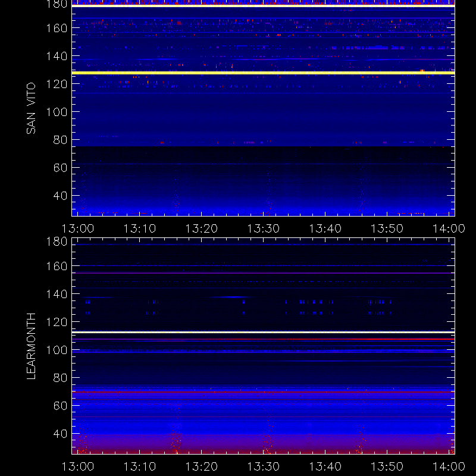This screenshot has width=476, height=476.
Task: Select the 160 tick label on San Vito panel
Action: click(x=57, y=28)
